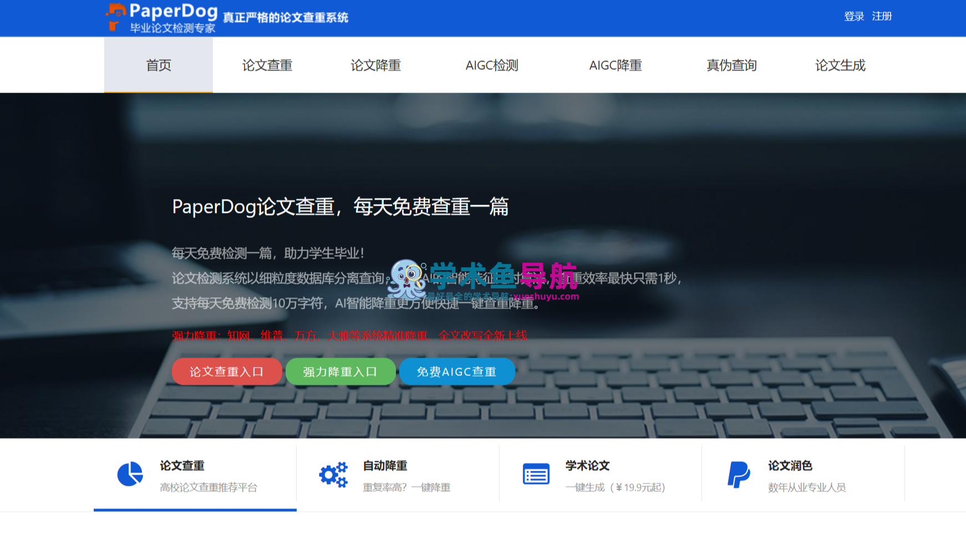This screenshot has height=560, width=966.
Task: Select the 论文查重 feature tab heading
Action: (182, 466)
